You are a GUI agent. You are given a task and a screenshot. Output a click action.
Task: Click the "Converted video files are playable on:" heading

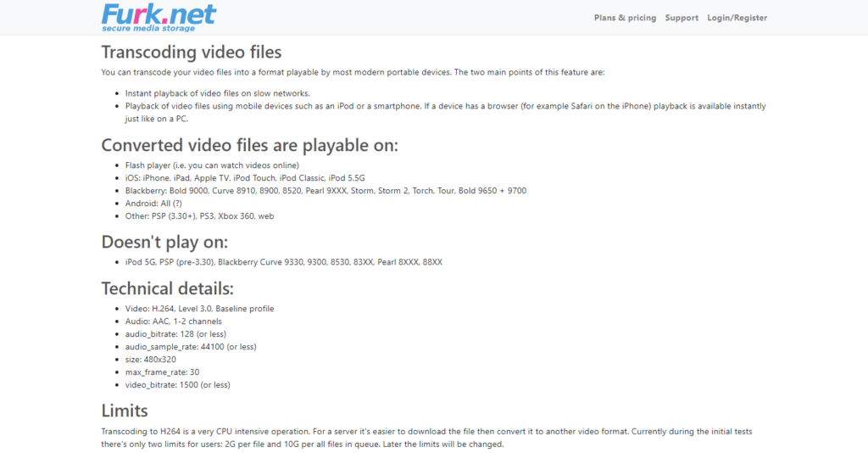click(250, 145)
